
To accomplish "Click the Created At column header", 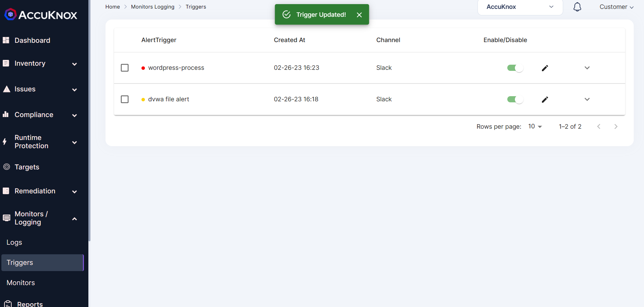I will pos(289,40).
